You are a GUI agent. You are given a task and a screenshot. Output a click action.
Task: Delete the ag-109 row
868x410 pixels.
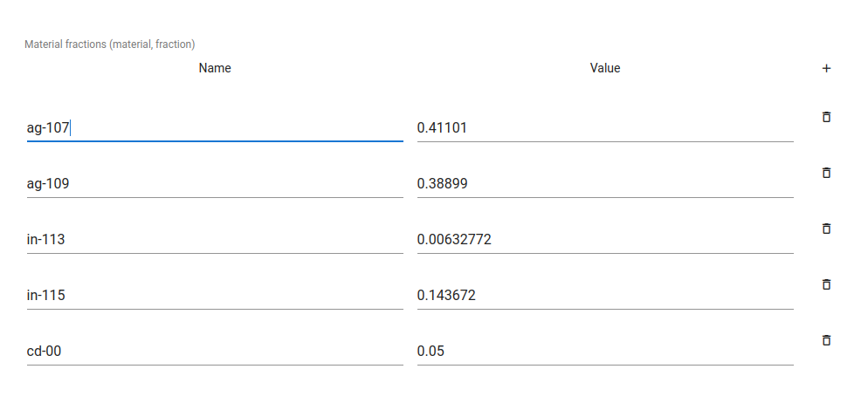click(826, 173)
